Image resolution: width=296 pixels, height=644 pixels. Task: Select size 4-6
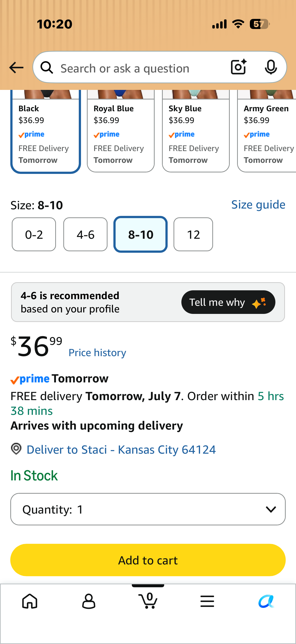click(85, 235)
